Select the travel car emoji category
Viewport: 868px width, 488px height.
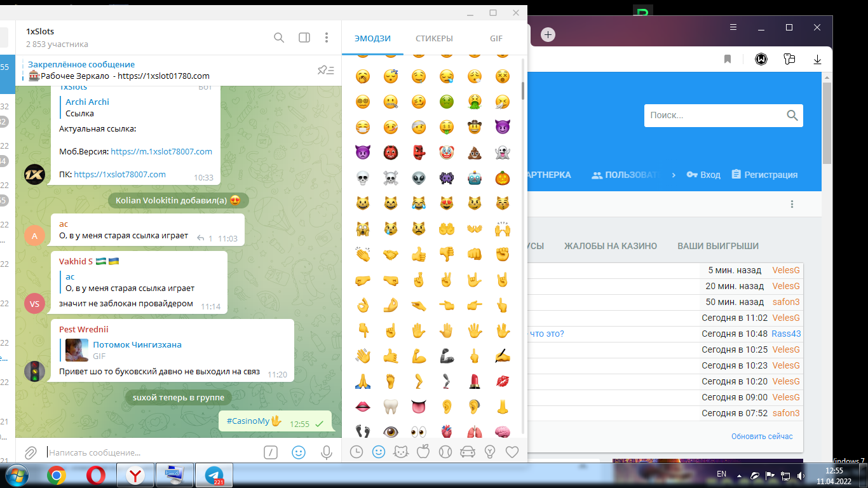coord(468,452)
